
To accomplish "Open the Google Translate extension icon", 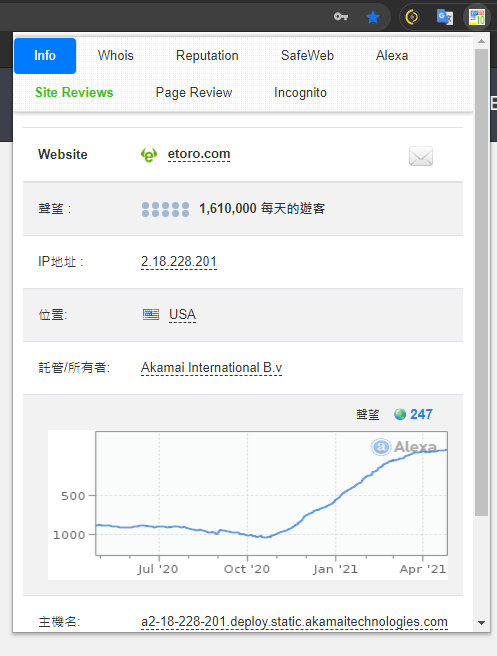I will pyautogui.click(x=445, y=17).
